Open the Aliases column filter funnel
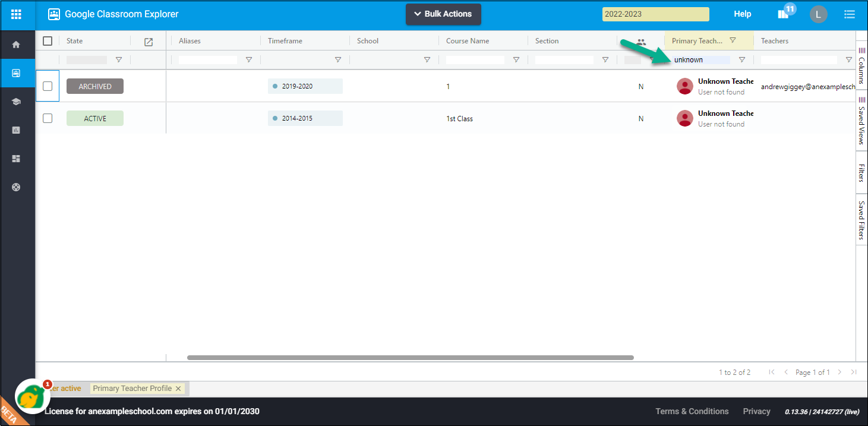The image size is (868, 426). (x=249, y=60)
